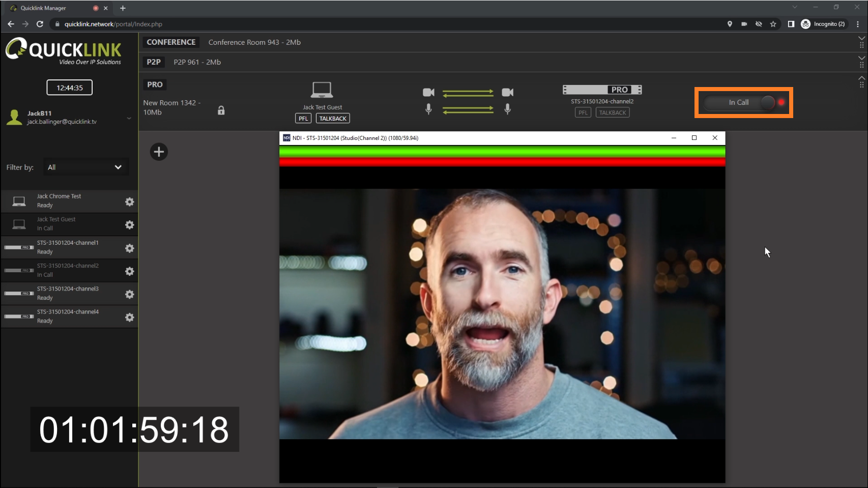The height and width of the screenshot is (488, 868).
Task: Click the browser address bar URL
Action: click(x=113, y=24)
